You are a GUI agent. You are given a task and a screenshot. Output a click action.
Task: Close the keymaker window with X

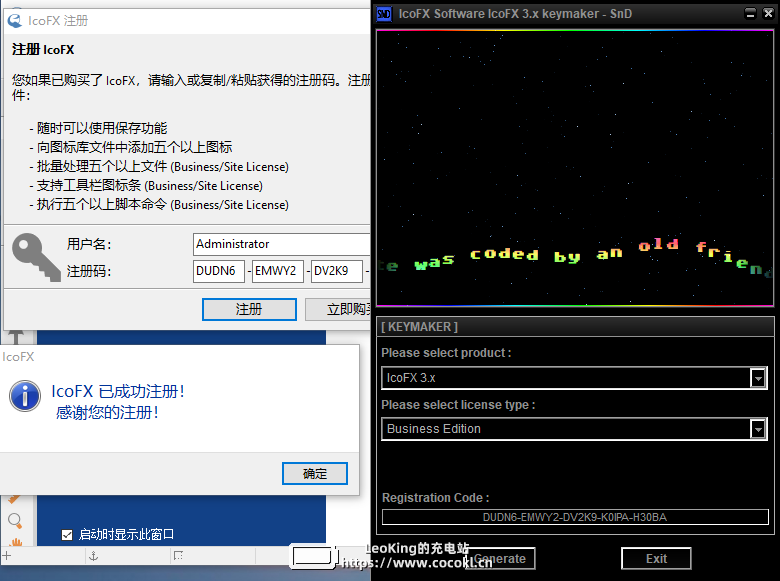768,13
